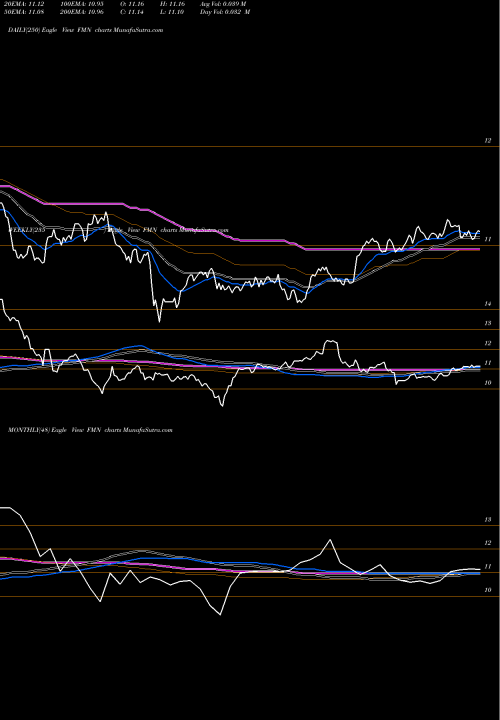Click the MONTHLY(48) Eagle View chart title
The image size is (500, 720).
90,430
